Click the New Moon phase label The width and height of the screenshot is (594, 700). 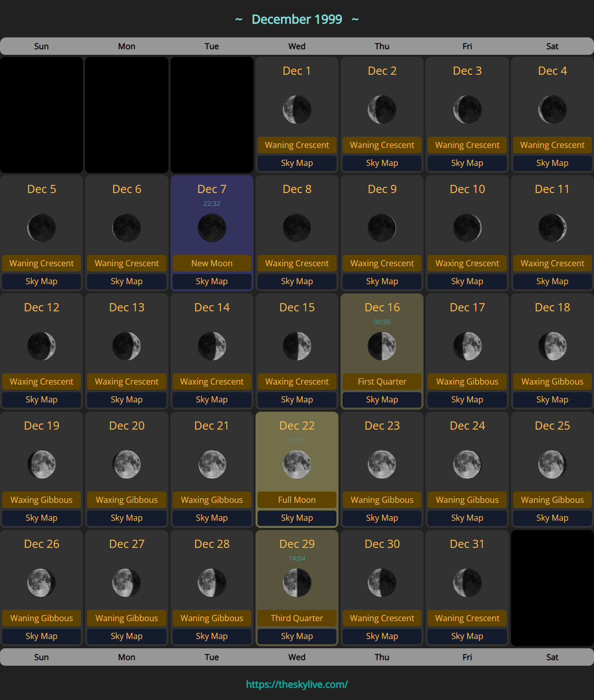coord(211,263)
